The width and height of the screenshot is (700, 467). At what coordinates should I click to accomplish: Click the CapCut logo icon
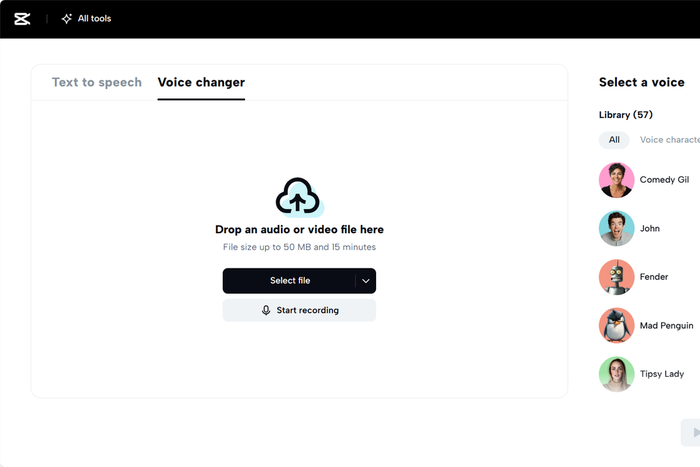coord(22,19)
